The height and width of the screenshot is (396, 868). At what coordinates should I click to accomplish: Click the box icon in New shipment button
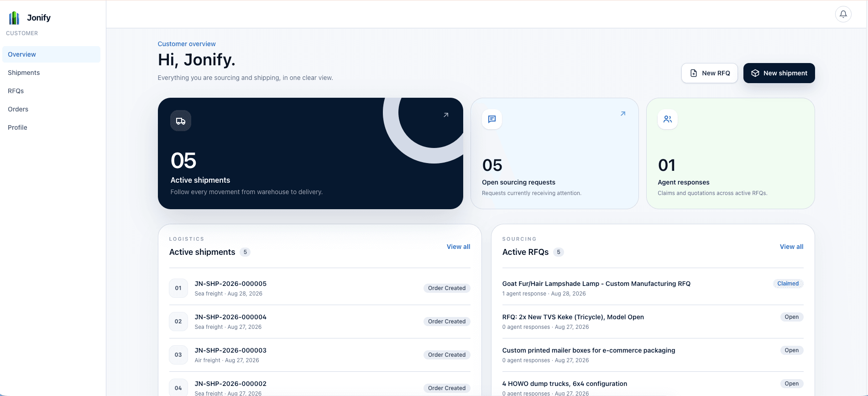[x=755, y=73]
